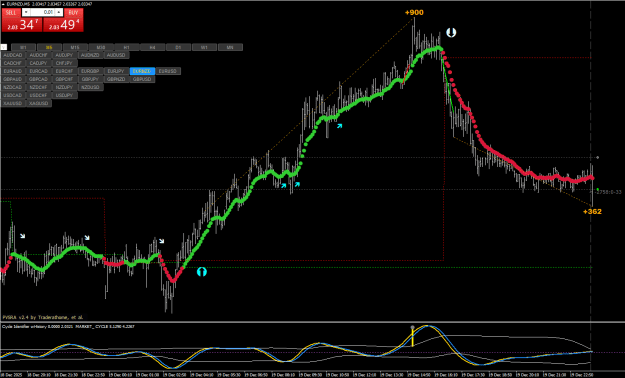Click the PVSRA v2.4 indicator label
This screenshot has height=378, width=625.
[43, 317]
